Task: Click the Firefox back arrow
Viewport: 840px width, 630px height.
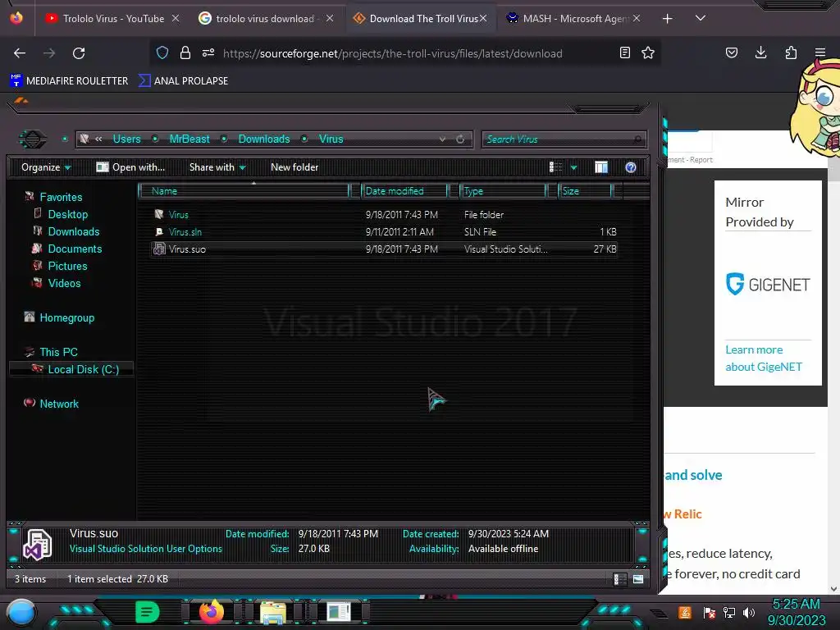Action: pos(20,53)
